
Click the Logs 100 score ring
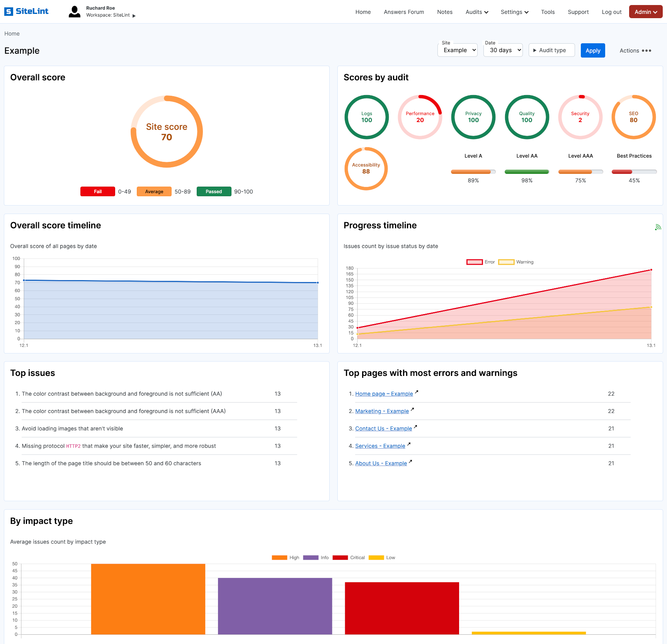coord(367,117)
